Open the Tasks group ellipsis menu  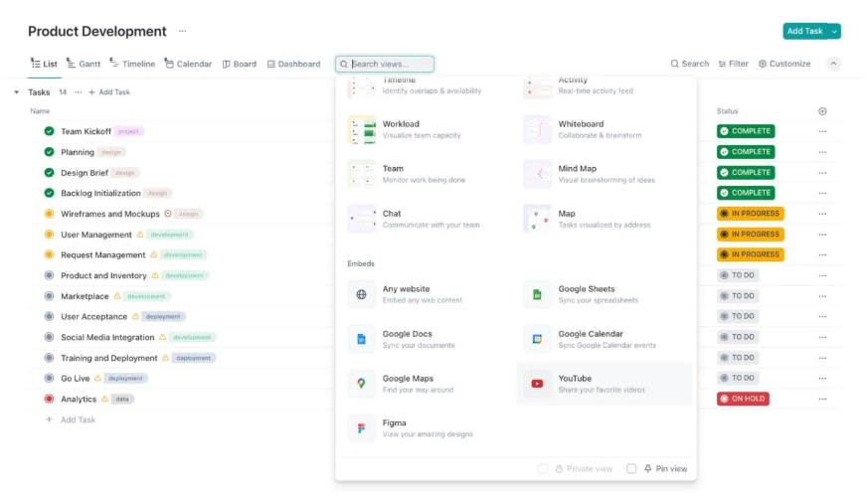coord(79,92)
